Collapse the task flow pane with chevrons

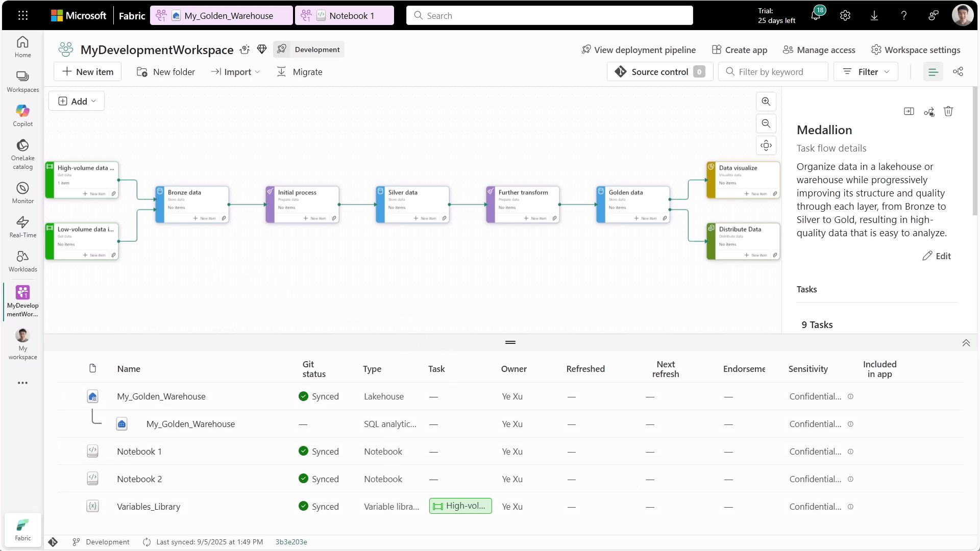[x=966, y=343]
